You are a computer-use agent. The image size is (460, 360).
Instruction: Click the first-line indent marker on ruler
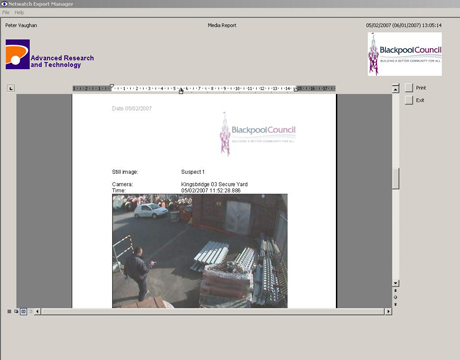pos(112,86)
